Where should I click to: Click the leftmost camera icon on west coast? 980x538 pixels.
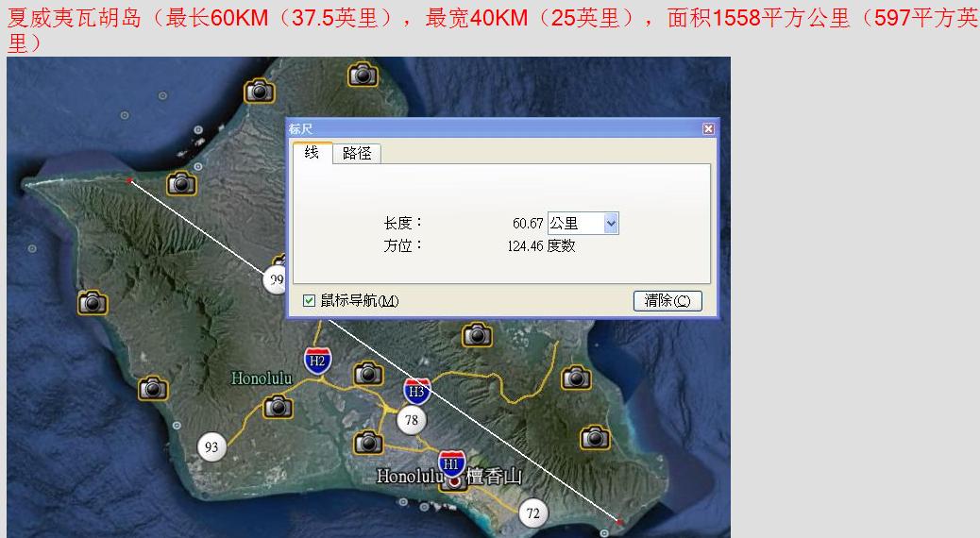point(92,302)
